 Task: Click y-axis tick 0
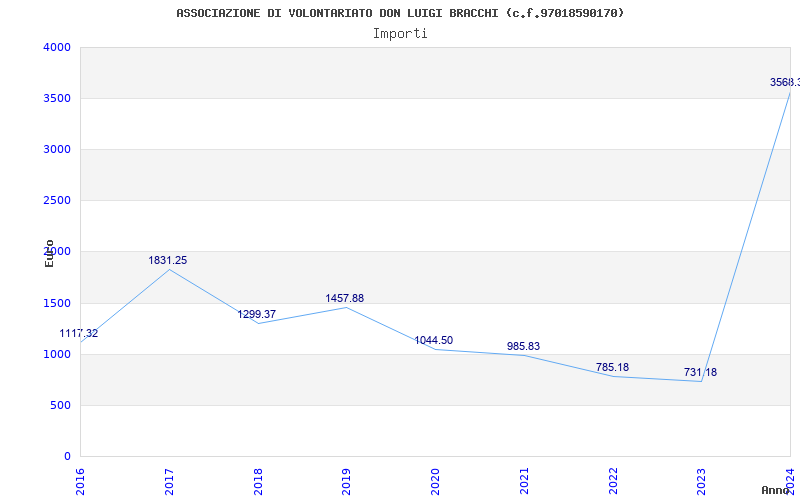tap(67, 456)
